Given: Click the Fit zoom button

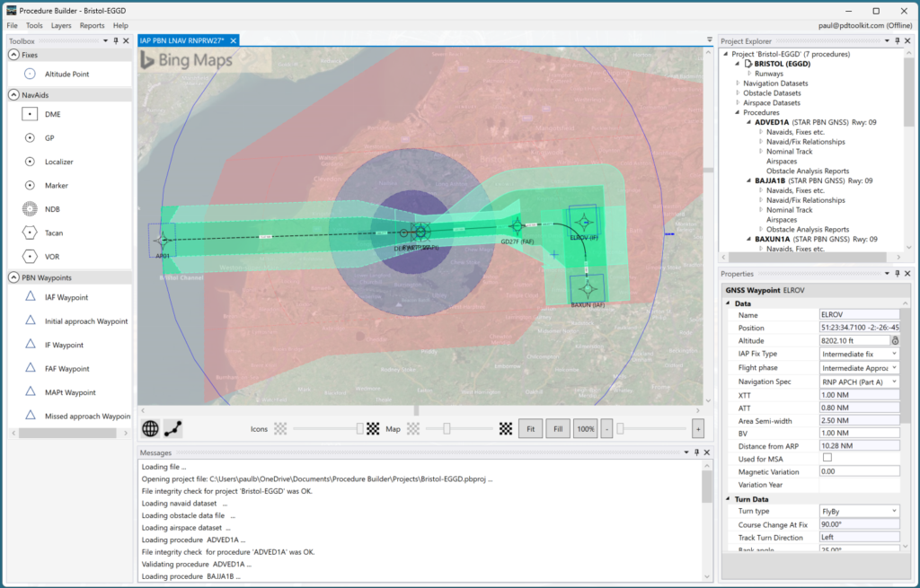Looking at the screenshot, I should click(x=530, y=428).
